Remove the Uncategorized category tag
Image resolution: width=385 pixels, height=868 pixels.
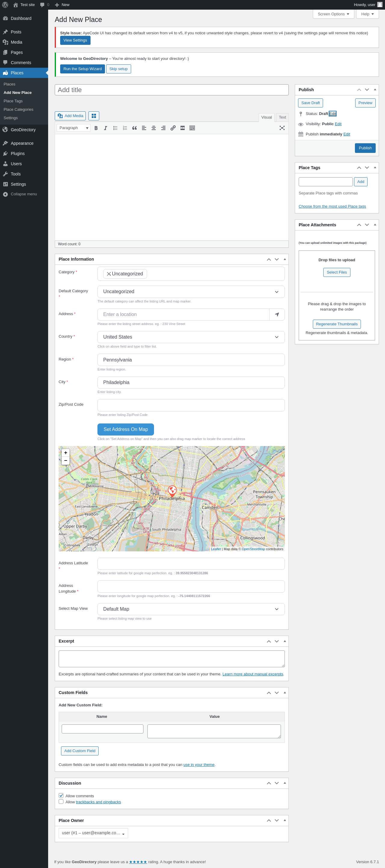point(109,274)
